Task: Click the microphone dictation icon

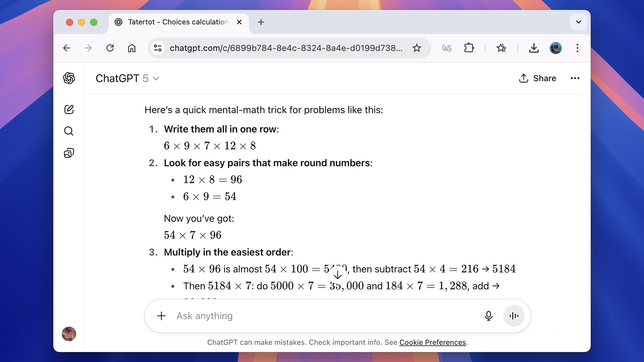Action: pyautogui.click(x=488, y=316)
